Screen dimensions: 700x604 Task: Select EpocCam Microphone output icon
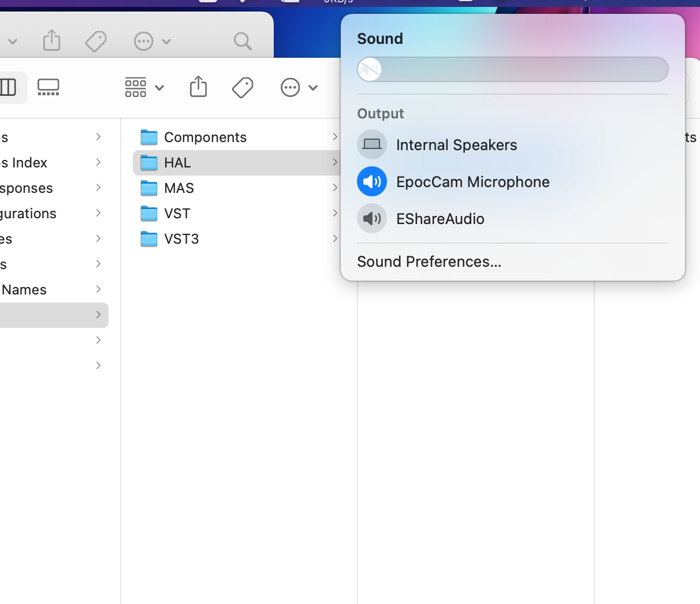372,181
